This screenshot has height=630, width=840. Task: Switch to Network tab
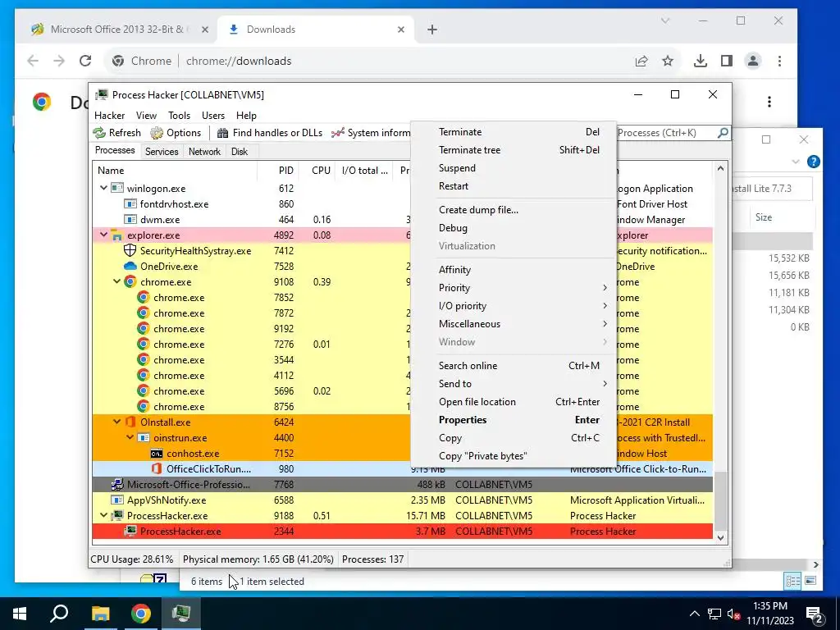(204, 152)
